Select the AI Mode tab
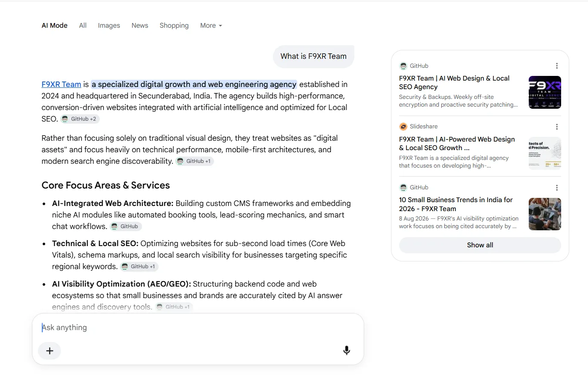 point(55,26)
